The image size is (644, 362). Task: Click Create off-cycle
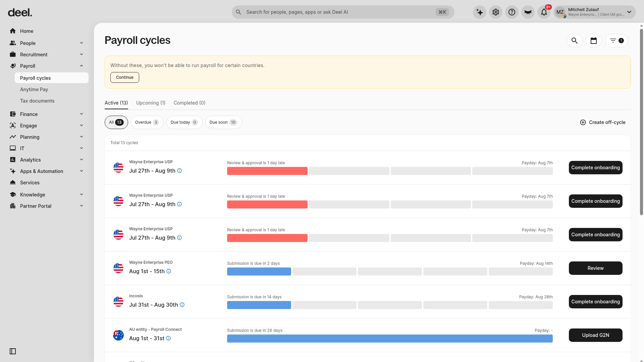click(603, 122)
